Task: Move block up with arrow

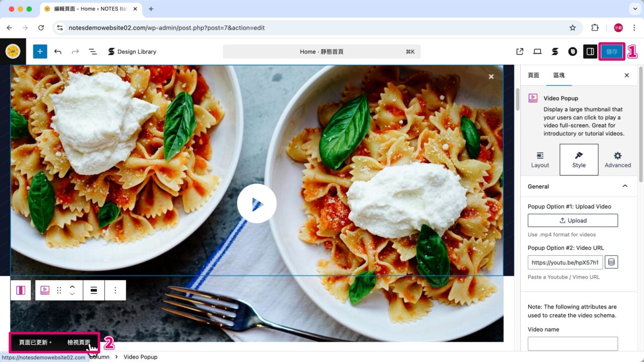Action: [72, 287]
